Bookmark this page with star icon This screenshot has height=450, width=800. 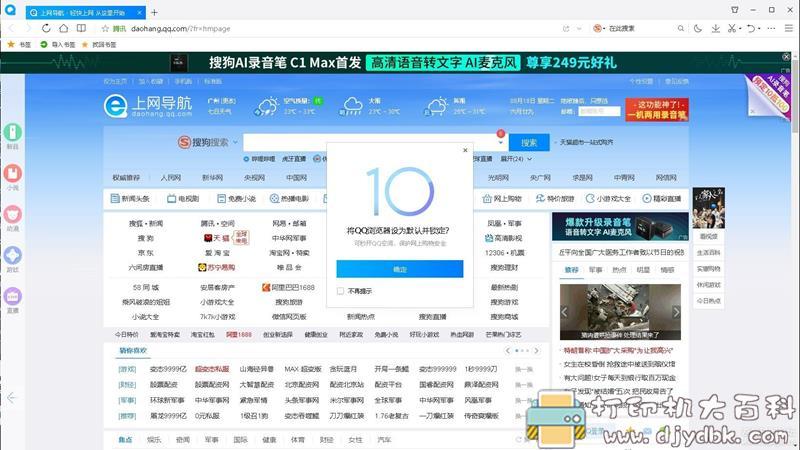coord(105,29)
